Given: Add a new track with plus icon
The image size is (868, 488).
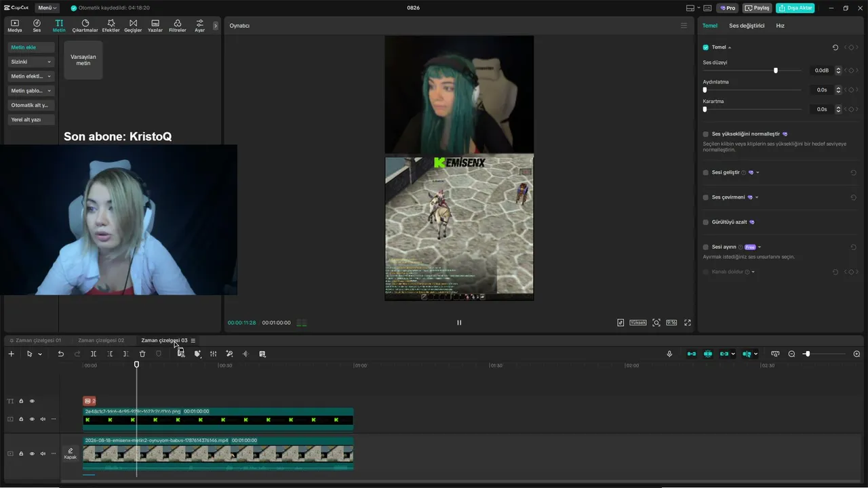Looking at the screenshot, I should click(x=11, y=354).
